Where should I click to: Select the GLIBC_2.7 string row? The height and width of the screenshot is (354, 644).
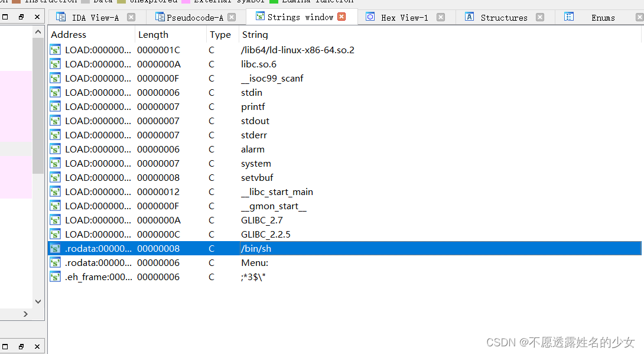[266, 220]
